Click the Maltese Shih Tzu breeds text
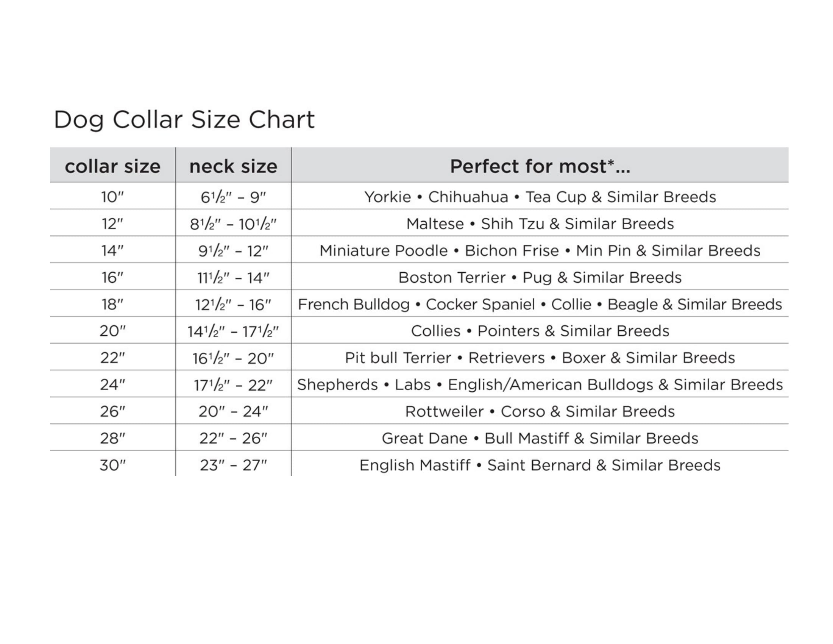Image resolution: width=833 pixels, height=644 pixels. tap(540, 224)
